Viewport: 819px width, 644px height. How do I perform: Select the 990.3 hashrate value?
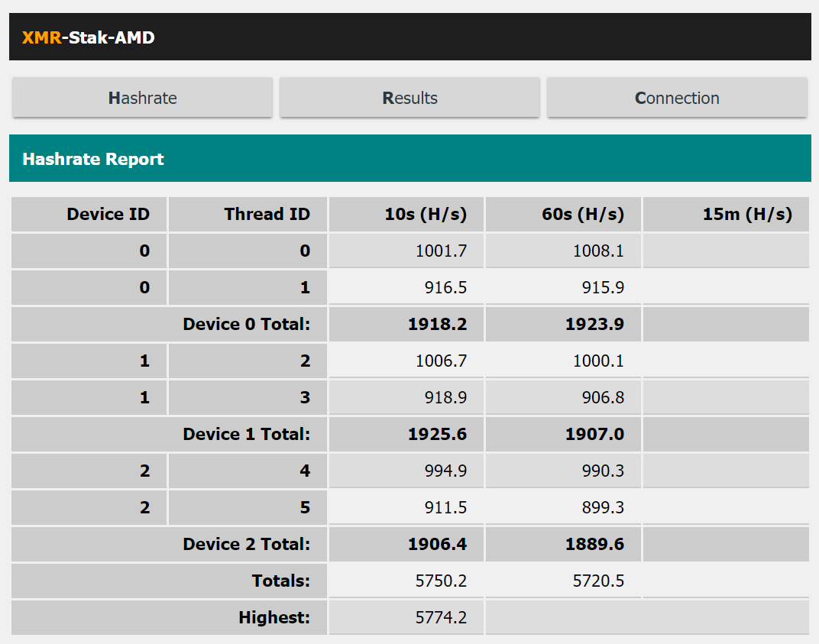pos(604,471)
